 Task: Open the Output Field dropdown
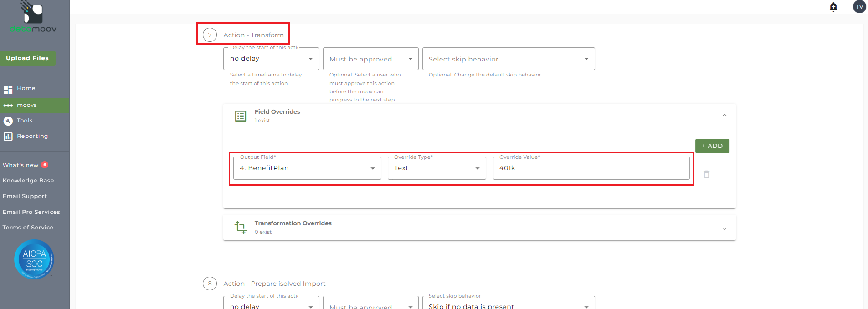[307, 168]
